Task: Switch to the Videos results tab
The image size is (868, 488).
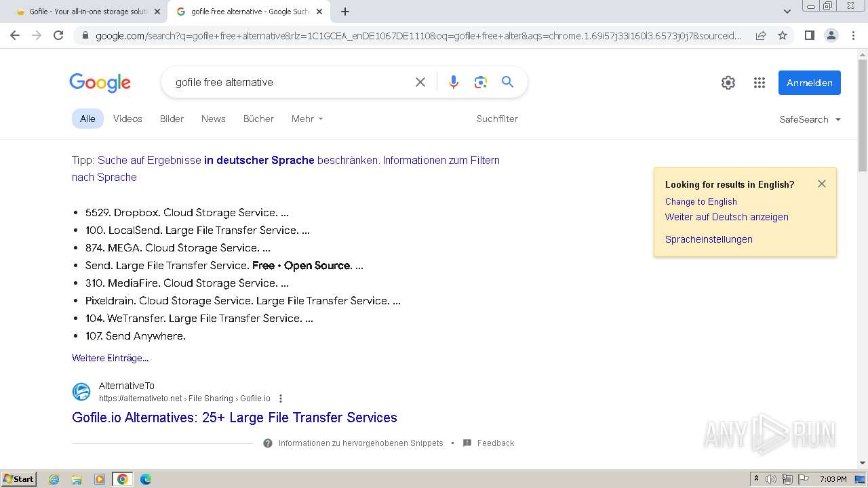Action: 127,119
